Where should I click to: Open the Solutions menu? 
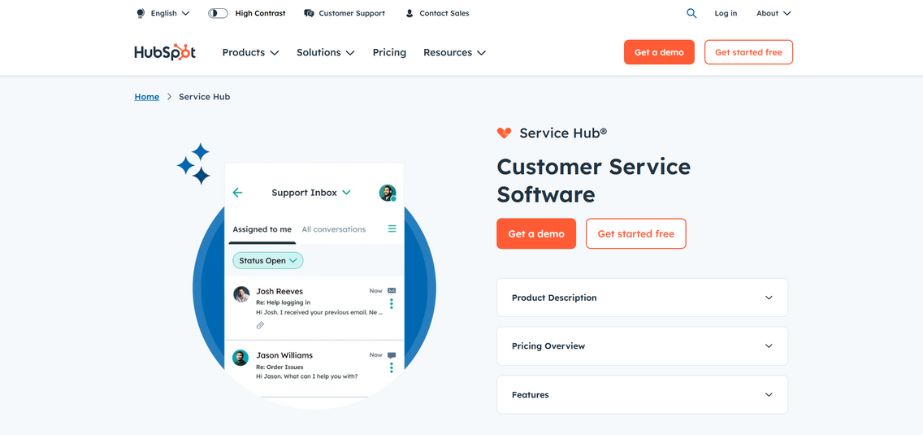(326, 52)
